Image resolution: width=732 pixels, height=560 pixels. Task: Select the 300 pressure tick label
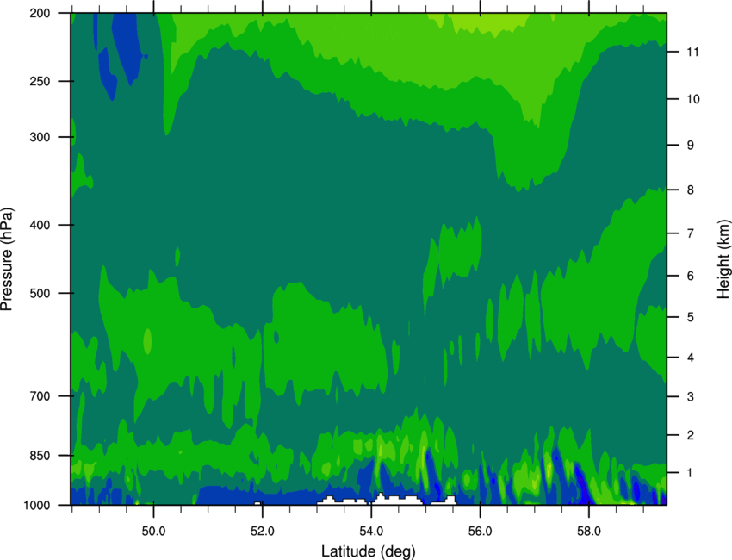pyautogui.click(x=40, y=137)
